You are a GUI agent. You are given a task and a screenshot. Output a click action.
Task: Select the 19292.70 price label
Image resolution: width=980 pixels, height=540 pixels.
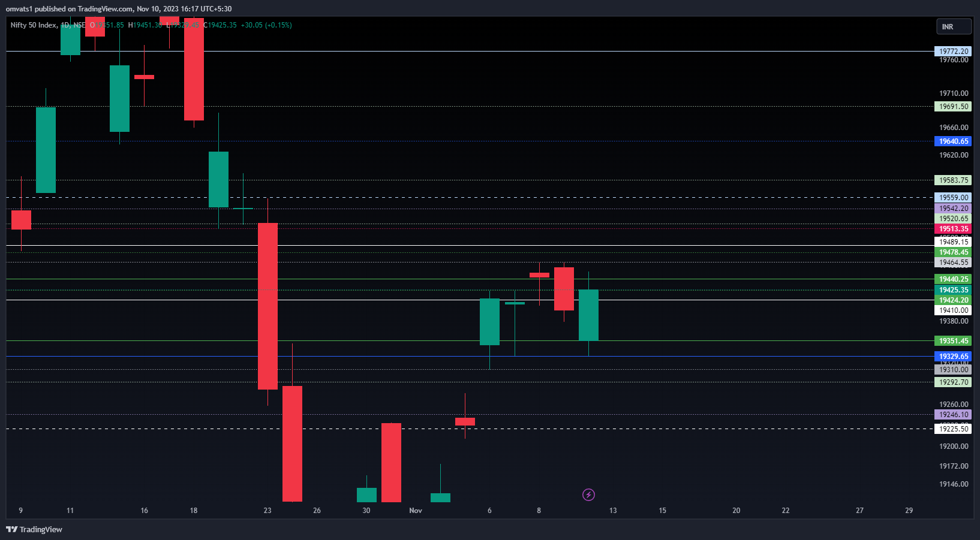coord(953,382)
